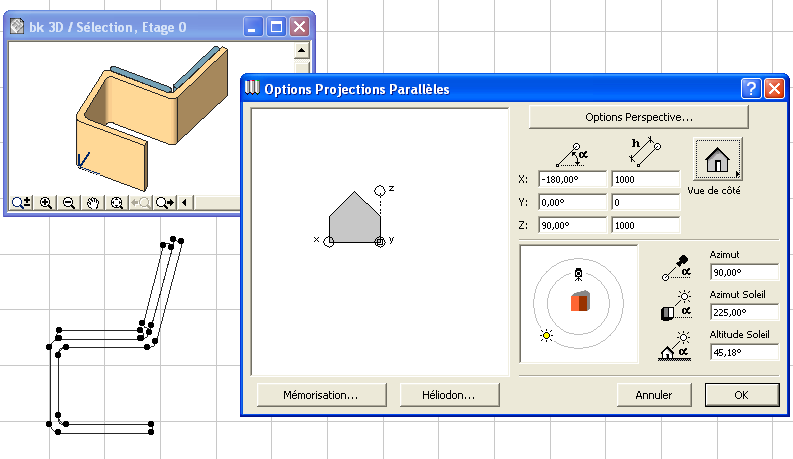Select the pan hand tool in 3D window

tap(93, 203)
